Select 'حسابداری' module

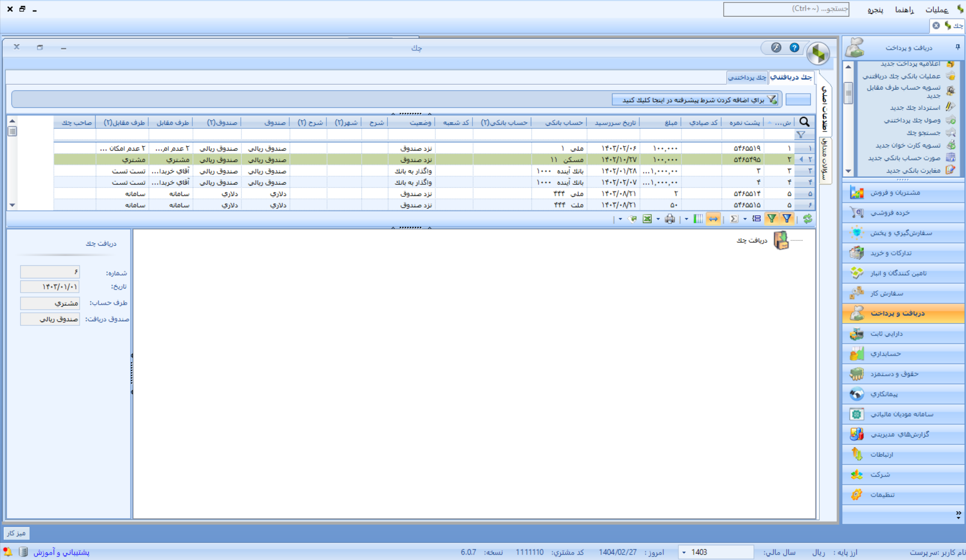(x=903, y=354)
